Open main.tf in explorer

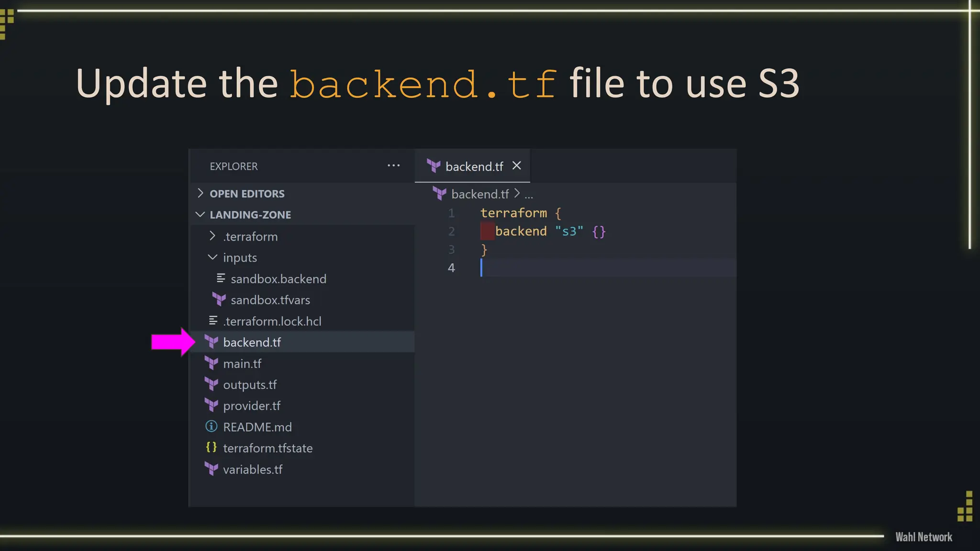(x=242, y=364)
